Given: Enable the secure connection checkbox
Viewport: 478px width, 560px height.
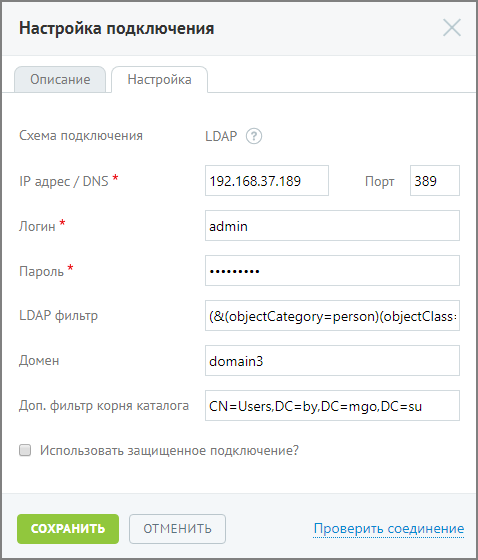Looking at the screenshot, I should (25, 450).
